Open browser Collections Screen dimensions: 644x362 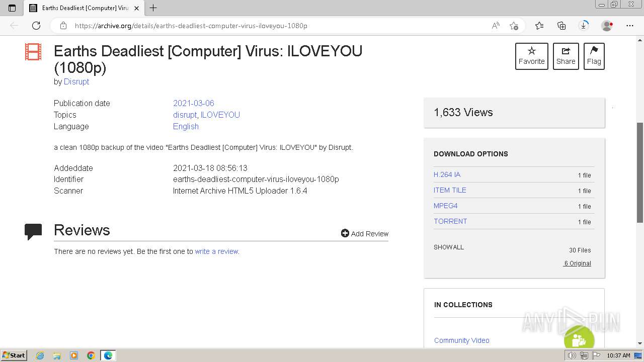(x=561, y=26)
